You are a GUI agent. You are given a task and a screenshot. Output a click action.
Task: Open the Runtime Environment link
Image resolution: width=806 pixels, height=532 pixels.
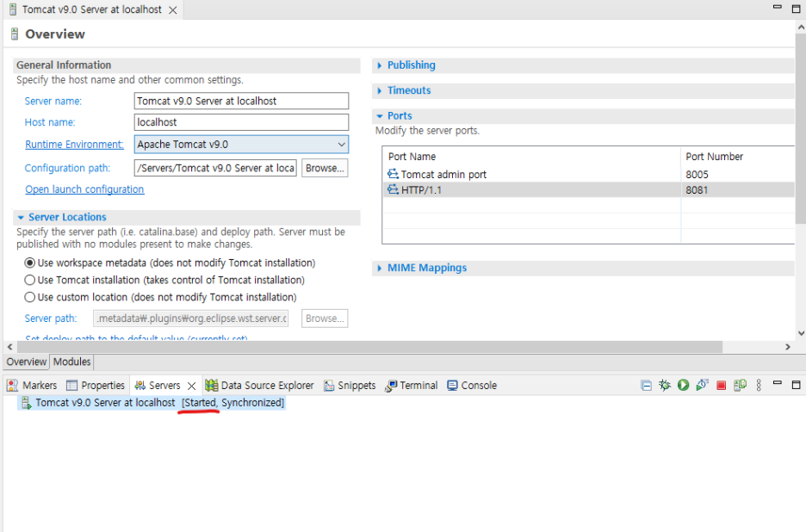pyautogui.click(x=75, y=145)
